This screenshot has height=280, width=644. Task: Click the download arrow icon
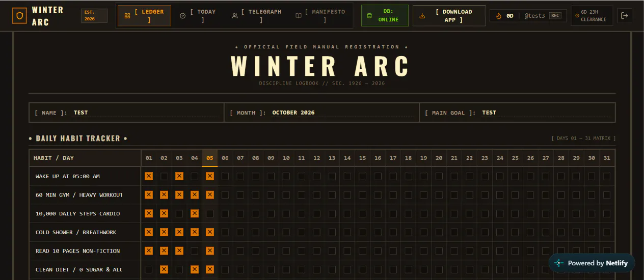[x=422, y=16]
